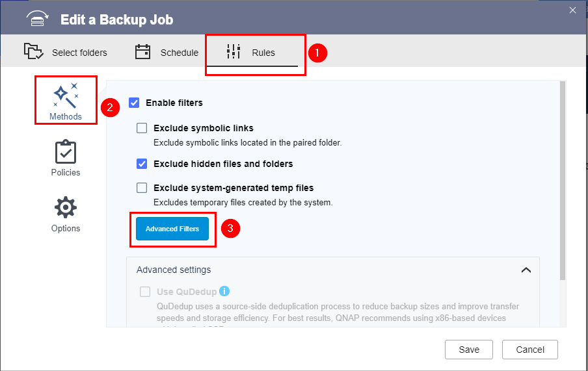Click the vertical scrollbar thumb
The height and width of the screenshot is (371, 588).
562,179
